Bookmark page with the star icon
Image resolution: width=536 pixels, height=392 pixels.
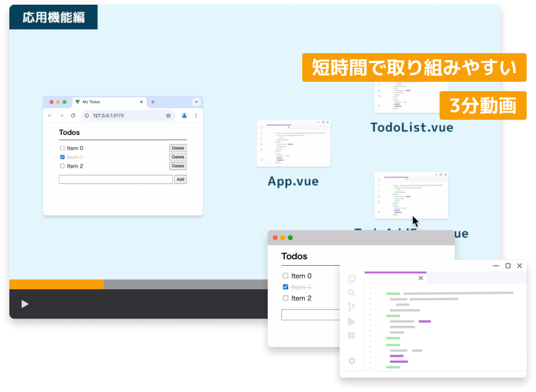(168, 116)
